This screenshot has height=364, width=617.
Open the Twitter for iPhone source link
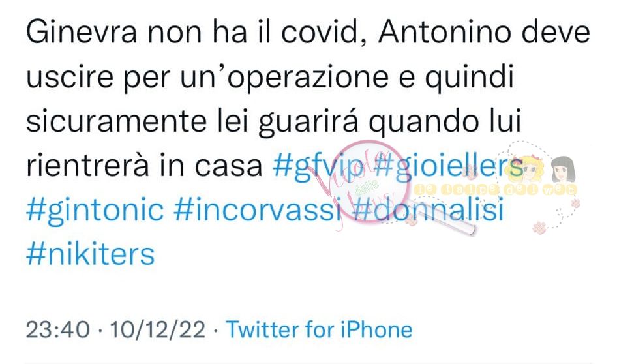click(x=319, y=329)
